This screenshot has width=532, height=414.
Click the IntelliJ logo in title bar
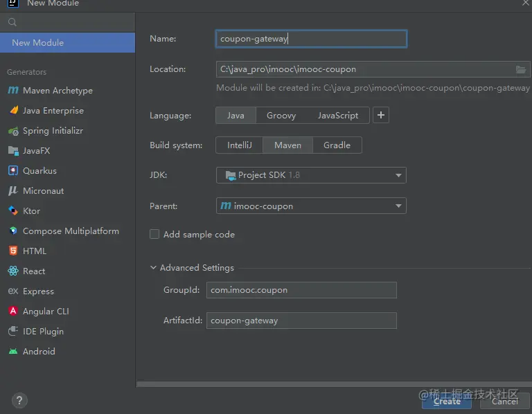pyautogui.click(x=13, y=3)
